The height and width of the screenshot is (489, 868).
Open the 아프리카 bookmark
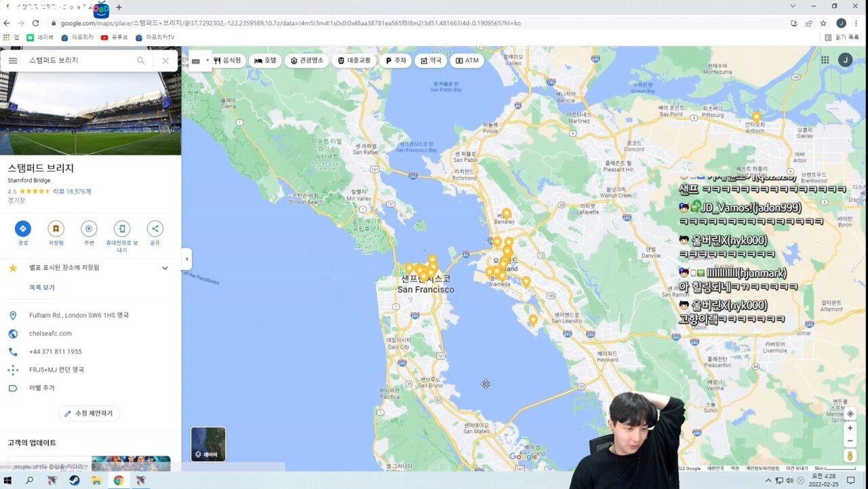click(77, 37)
